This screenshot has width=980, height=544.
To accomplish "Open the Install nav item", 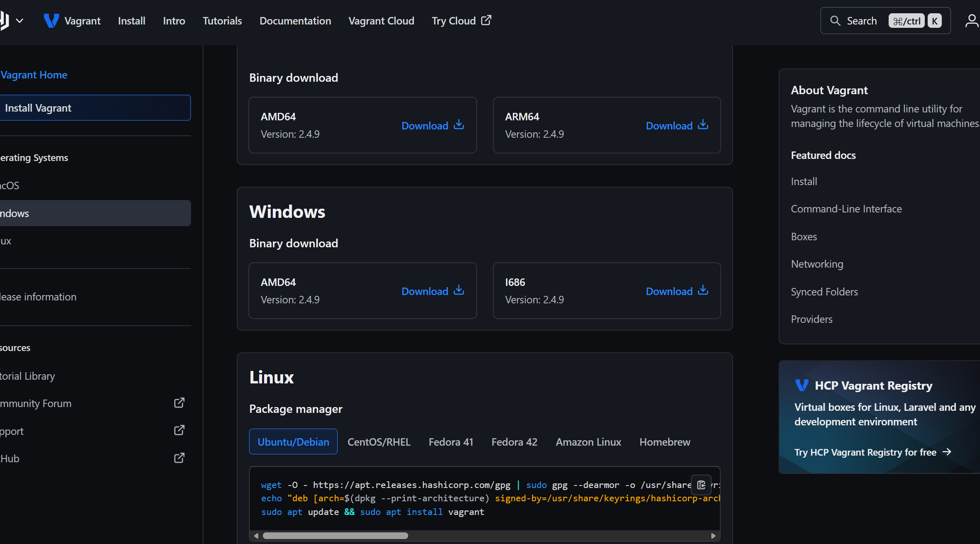I will [132, 21].
